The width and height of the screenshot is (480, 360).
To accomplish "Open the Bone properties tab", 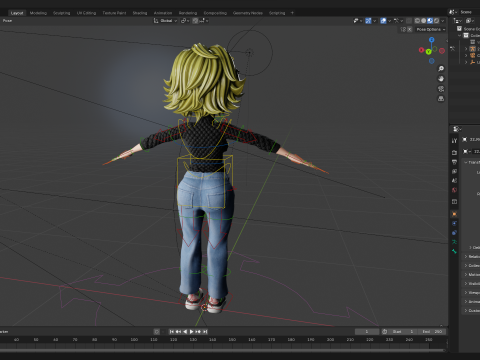I will [x=454, y=251].
